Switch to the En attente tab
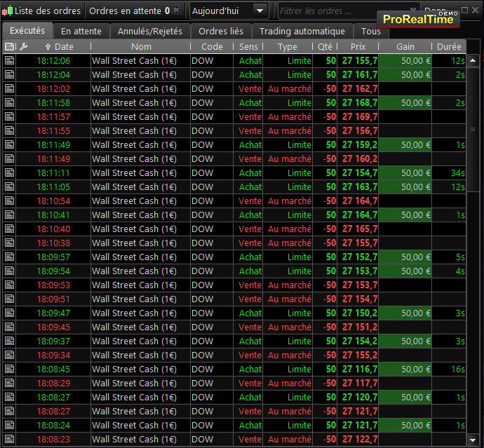Screen dimensions: 484x448 (x=81, y=31)
